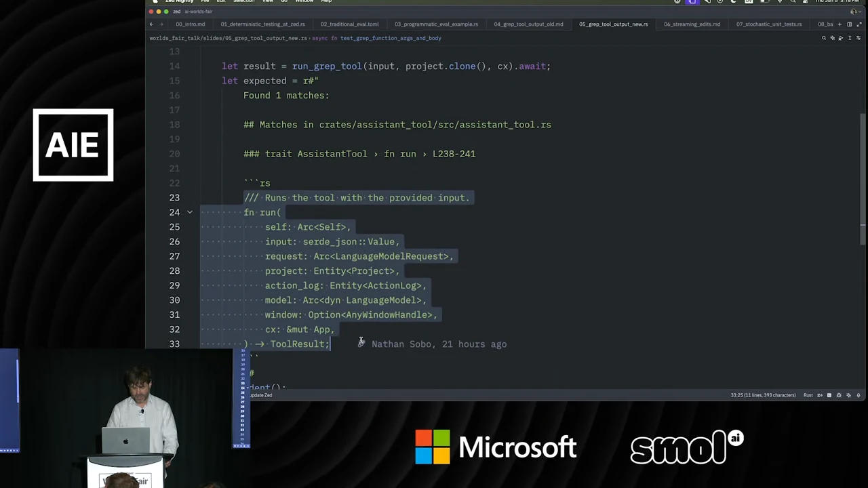
Task: Click the plus new-item icon in tab bar
Action: coord(841,24)
